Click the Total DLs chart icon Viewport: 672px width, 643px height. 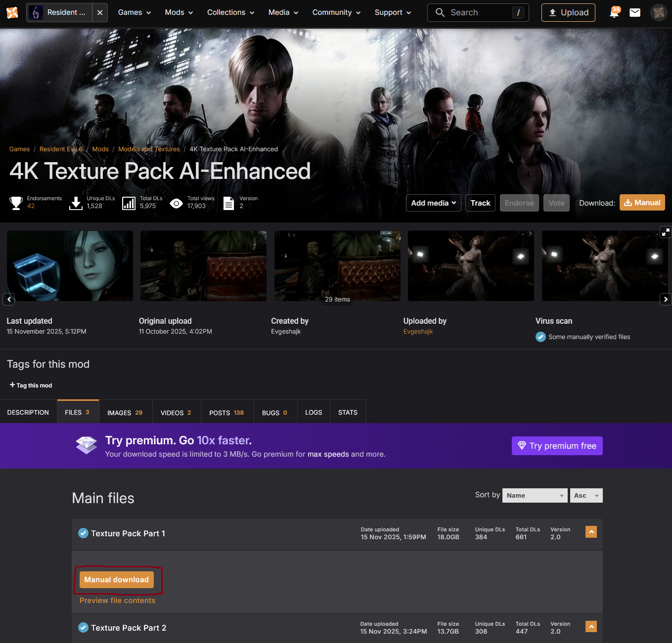[129, 203]
